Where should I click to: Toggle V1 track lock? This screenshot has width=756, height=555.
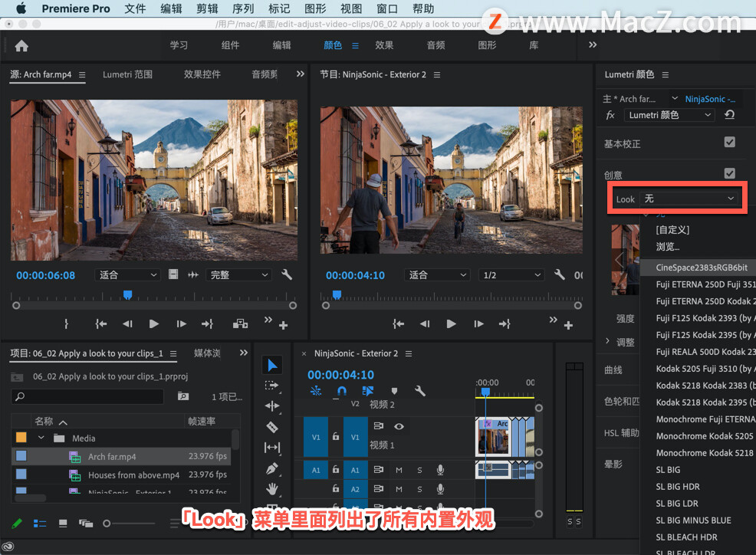(336, 436)
